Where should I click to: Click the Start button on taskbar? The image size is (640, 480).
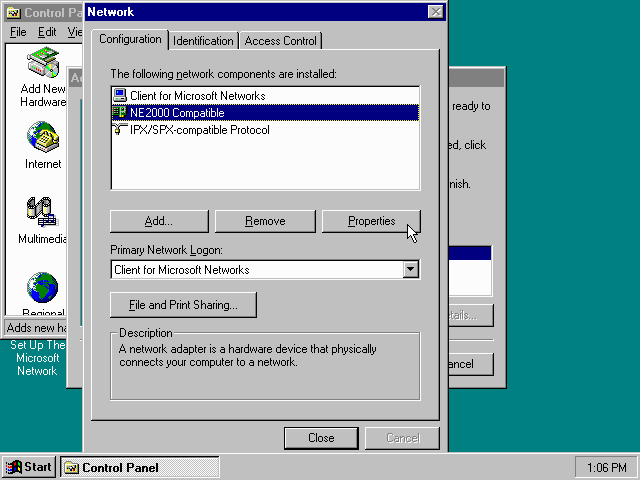pos(29,467)
